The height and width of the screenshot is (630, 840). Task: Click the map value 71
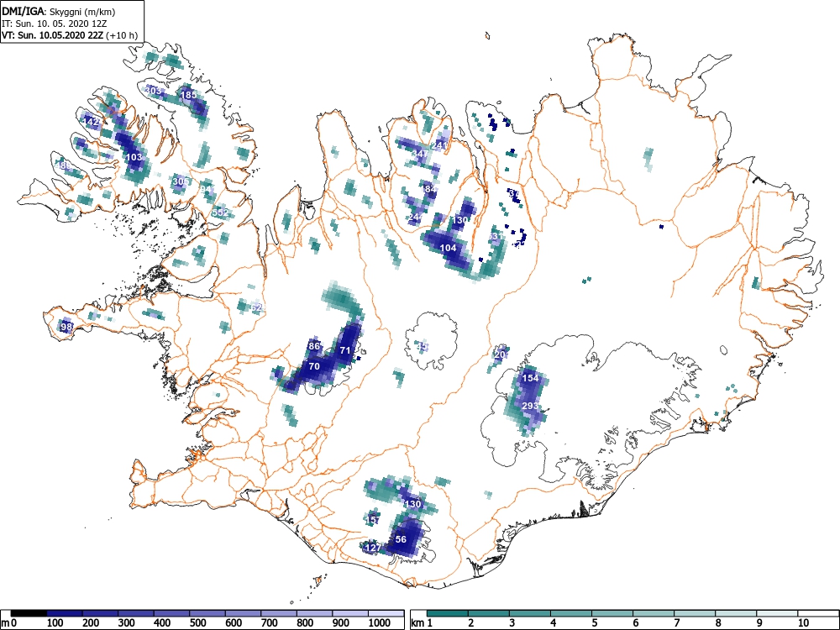click(x=345, y=350)
